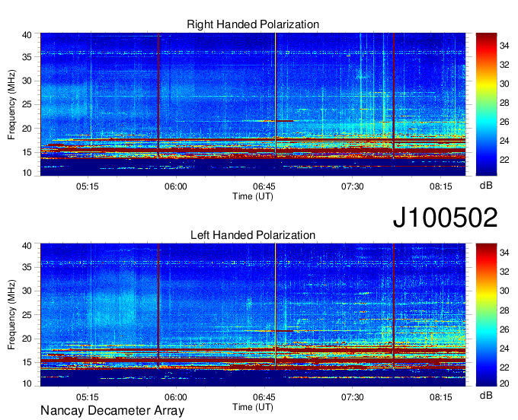Screen dimensions: 518x420
Task: Click the yellow vertical line in left-handed spectrogram
Action: click(x=276, y=307)
